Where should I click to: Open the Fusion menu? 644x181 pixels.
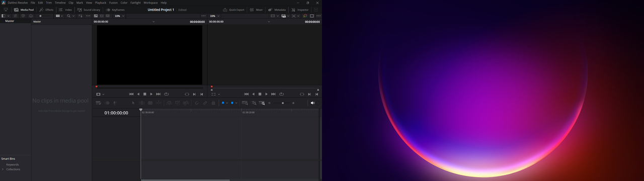113,3
